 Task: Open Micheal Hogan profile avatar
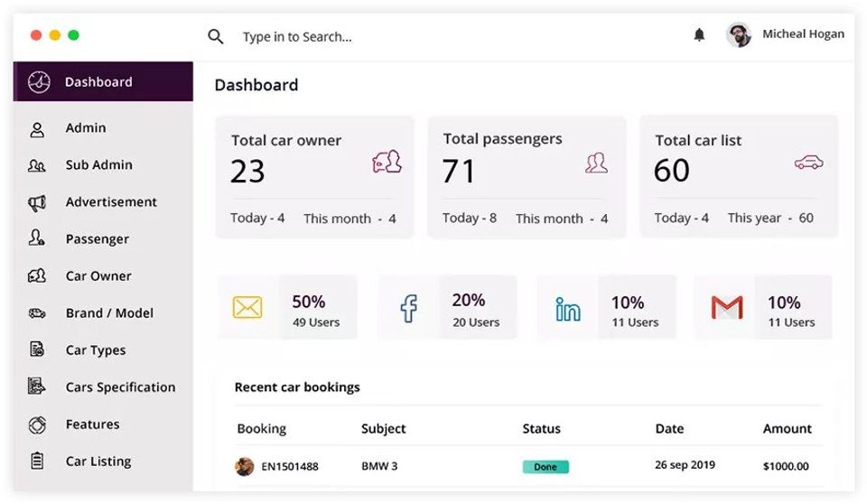[x=739, y=35]
